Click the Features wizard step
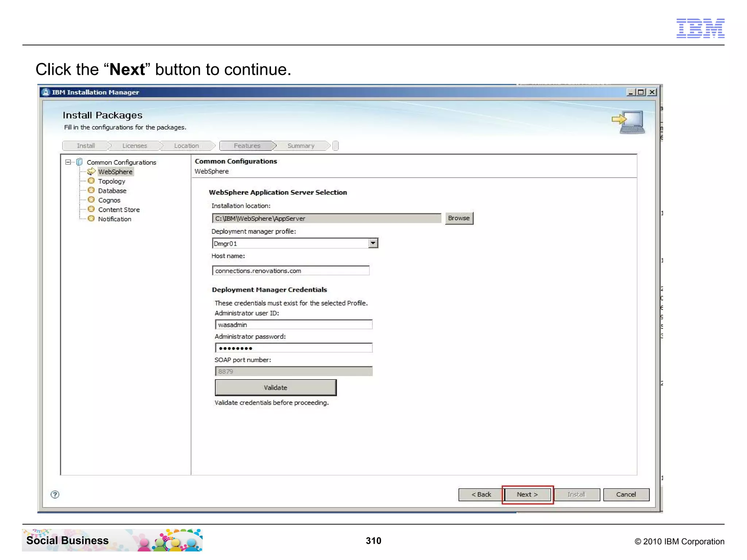 pos(247,146)
